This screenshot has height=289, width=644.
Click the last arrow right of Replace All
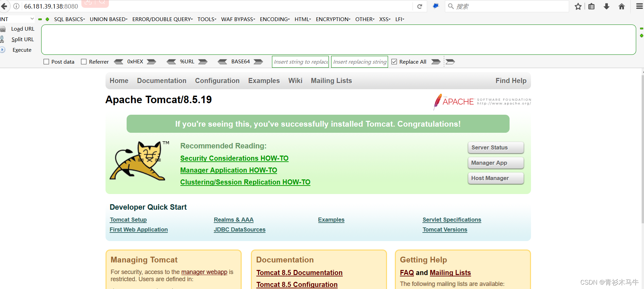(450, 62)
